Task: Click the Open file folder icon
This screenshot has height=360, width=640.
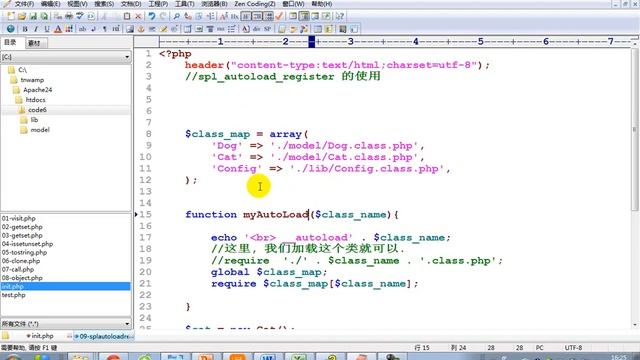Action: click(22, 16)
